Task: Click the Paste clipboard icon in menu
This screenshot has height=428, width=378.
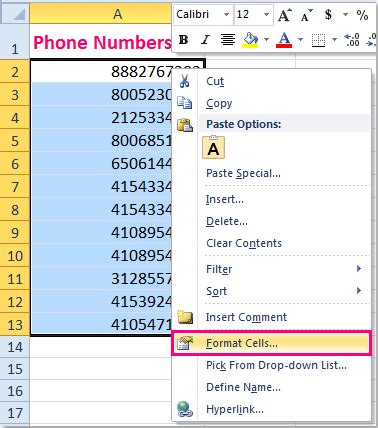Action: tap(185, 125)
